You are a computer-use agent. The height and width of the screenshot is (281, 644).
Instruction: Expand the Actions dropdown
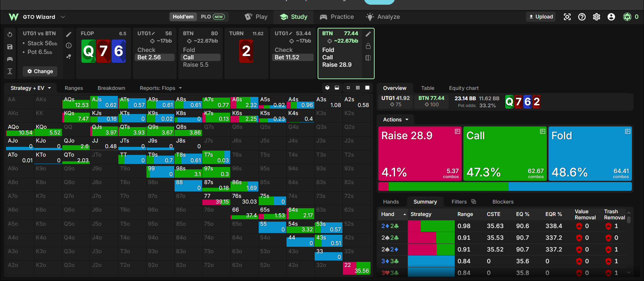click(x=396, y=119)
